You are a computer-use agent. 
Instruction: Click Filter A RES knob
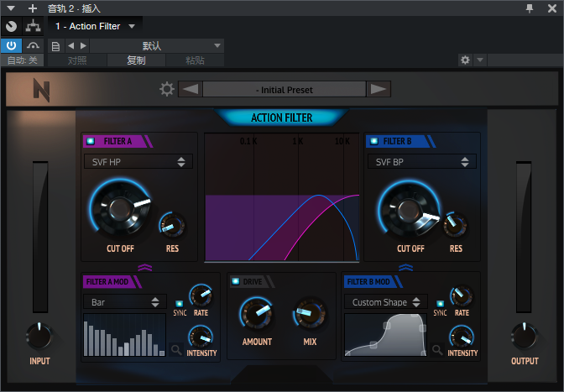pyautogui.click(x=172, y=226)
